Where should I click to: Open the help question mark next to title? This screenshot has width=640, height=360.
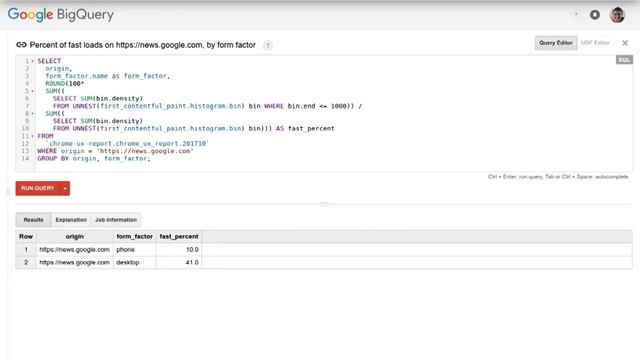pos(268,45)
